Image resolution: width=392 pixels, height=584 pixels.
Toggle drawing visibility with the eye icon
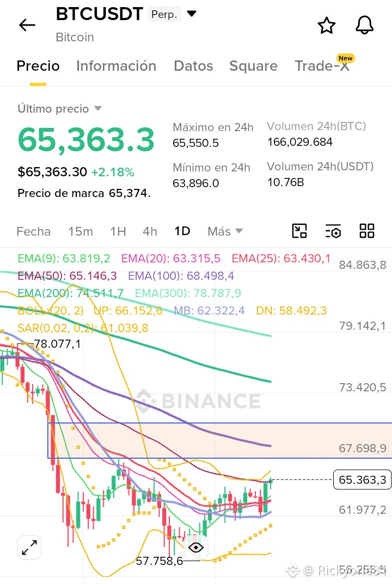(195, 548)
